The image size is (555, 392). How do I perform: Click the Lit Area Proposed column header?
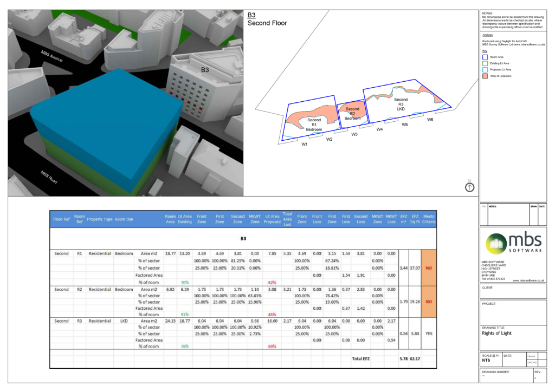tap(272, 219)
